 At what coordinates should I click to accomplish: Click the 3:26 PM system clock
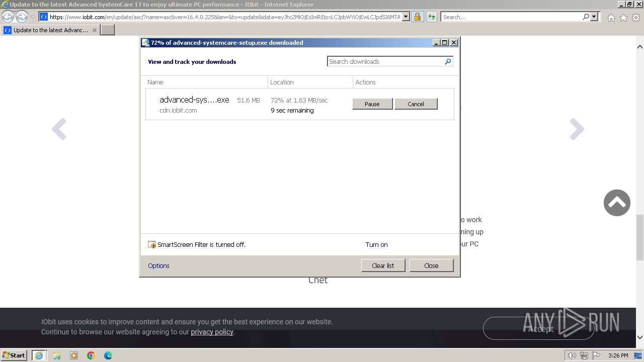pos(618,355)
